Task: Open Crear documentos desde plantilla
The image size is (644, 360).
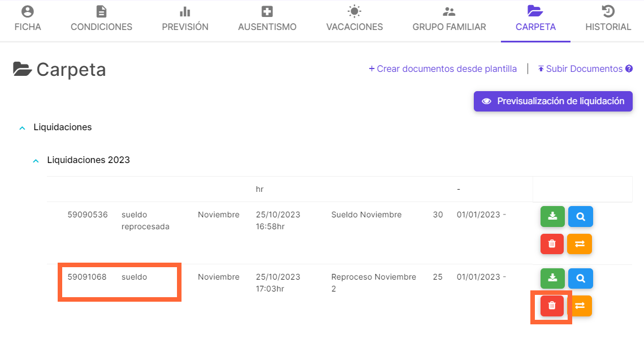Action: 443,68
